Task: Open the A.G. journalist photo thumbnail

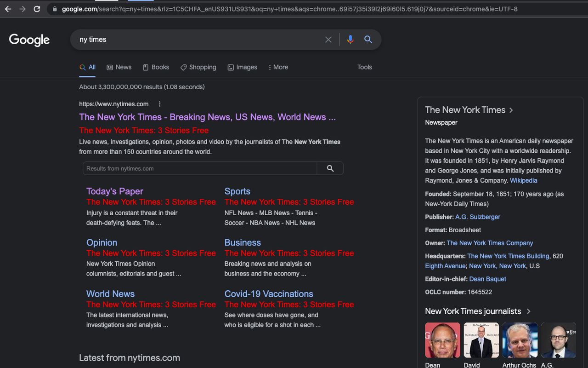Action: pos(558,340)
